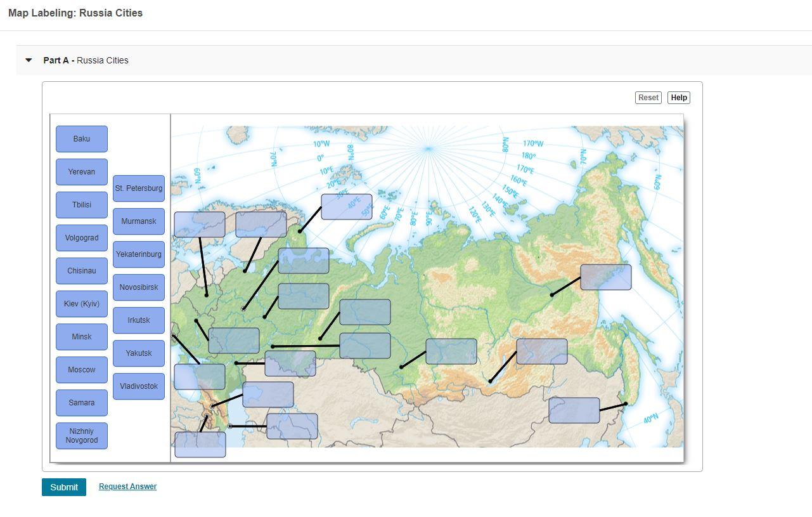Choose the Moscow label tile
This screenshot has height=517, width=812.
coord(82,370)
